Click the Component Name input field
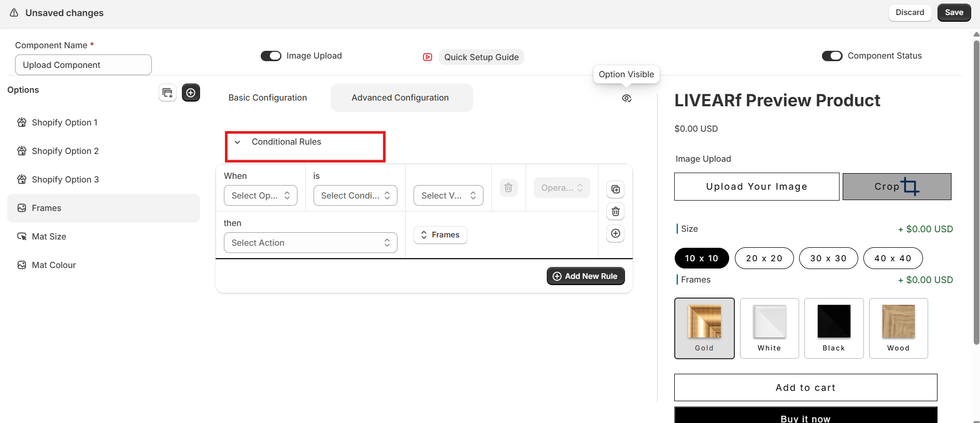Image resolution: width=980 pixels, height=423 pixels. 83,65
